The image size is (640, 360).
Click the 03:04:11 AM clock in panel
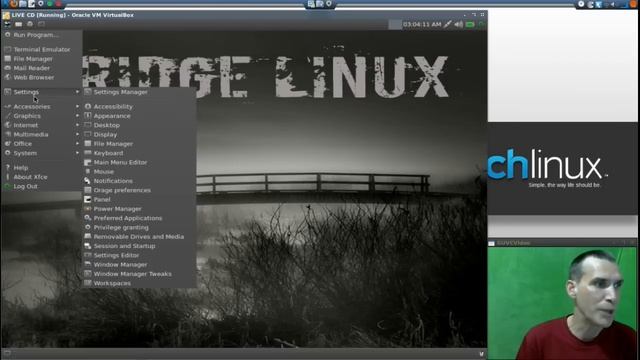pyautogui.click(x=422, y=24)
